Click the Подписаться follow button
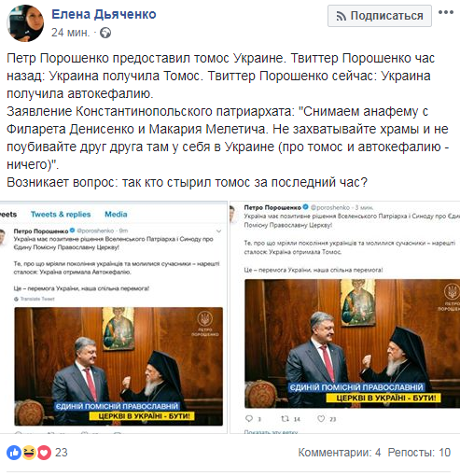This screenshot has height=476, width=460. pyautogui.click(x=380, y=16)
